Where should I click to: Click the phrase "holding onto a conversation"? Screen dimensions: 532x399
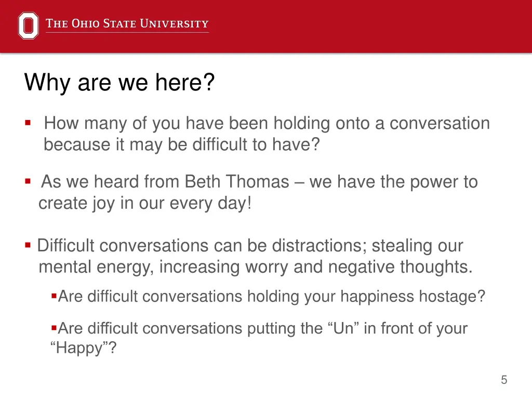382,124
